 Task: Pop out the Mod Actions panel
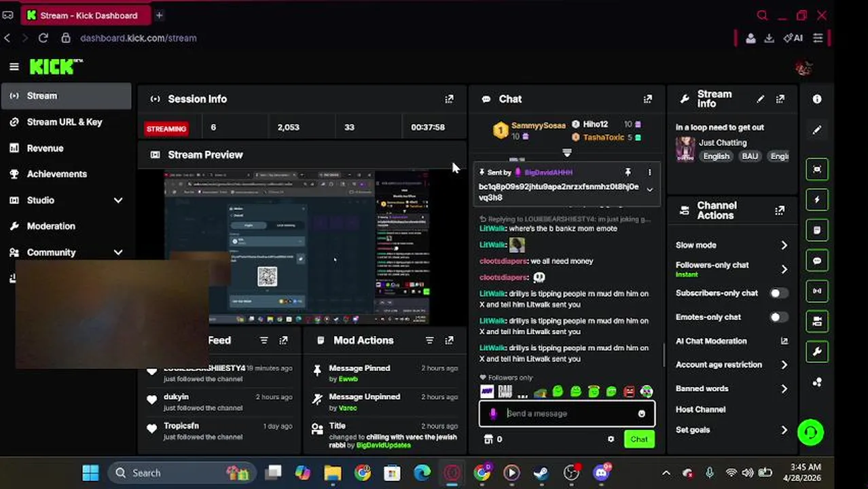449,340
